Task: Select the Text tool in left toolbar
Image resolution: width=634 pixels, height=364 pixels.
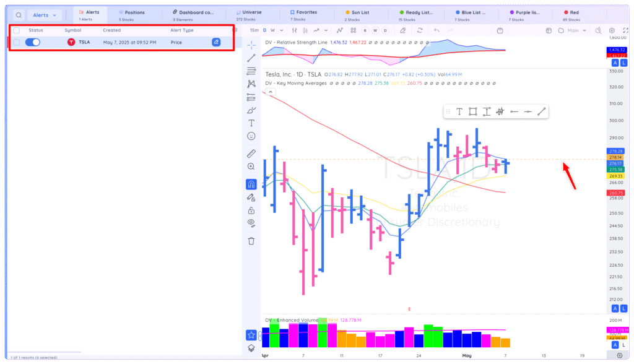Action: [x=251, y=123]
